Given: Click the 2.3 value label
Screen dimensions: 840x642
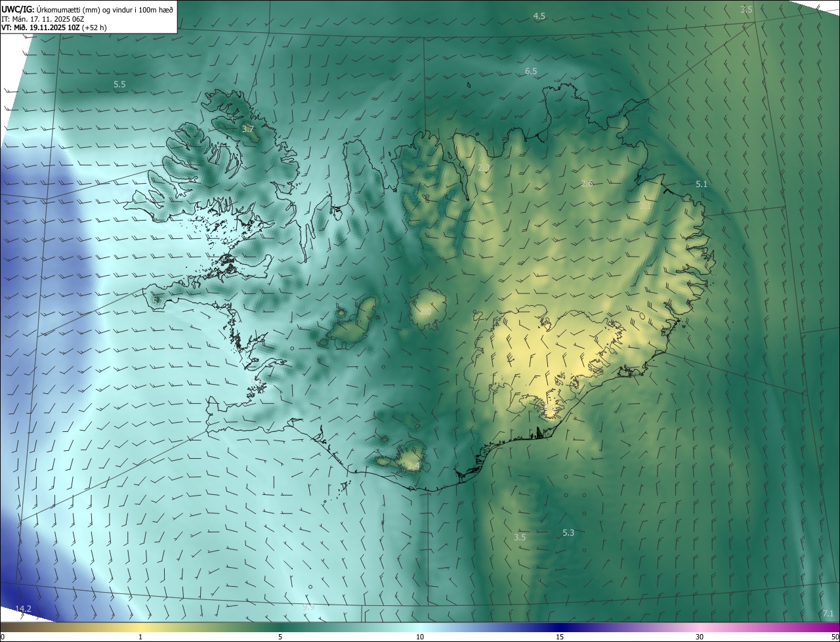Looking at the screenshot, I should coord(484,169).
